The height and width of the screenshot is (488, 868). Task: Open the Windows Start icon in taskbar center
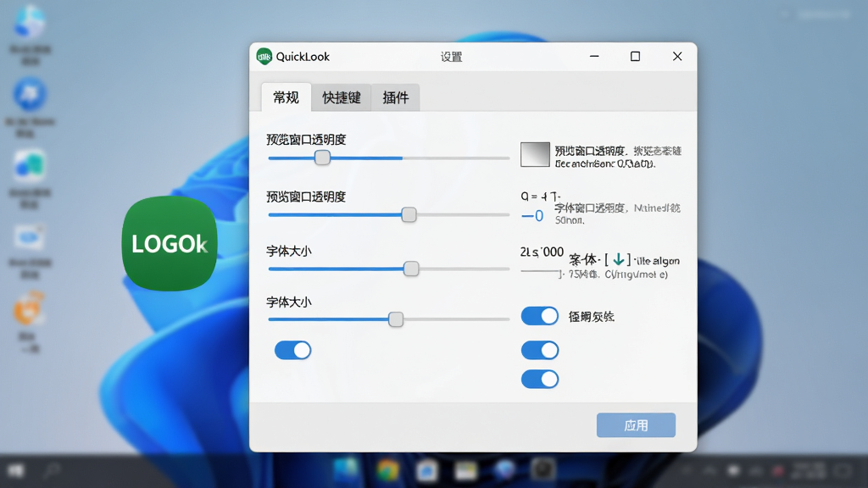point(346,469)
